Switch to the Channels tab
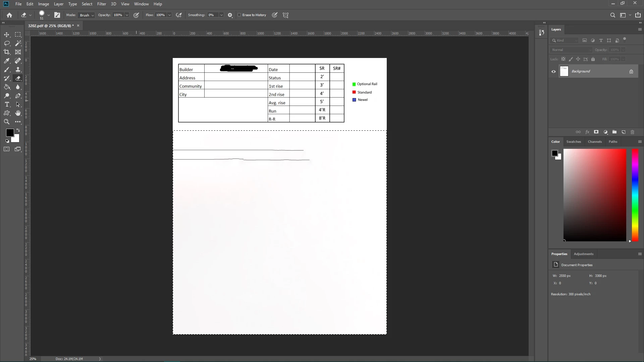The width and height of the screenshot is (644, 362). (595, 142)
